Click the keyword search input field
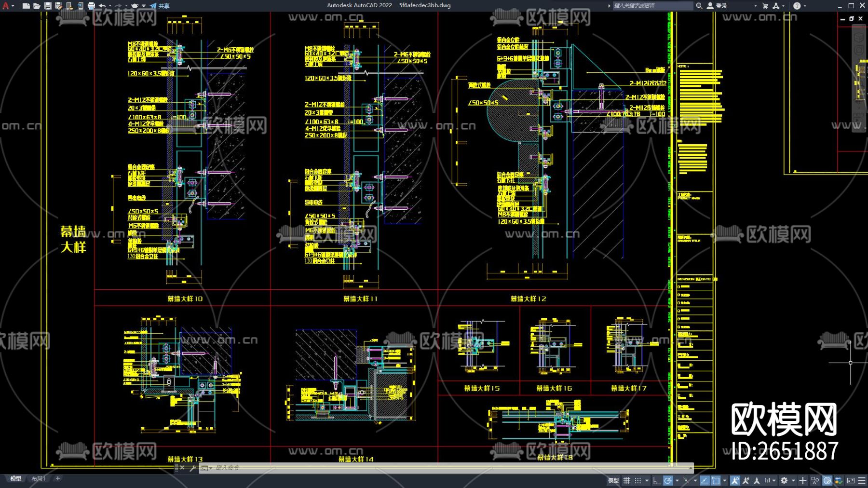The image size is (868, 488). pyautogui.click(x=652, y=6)
